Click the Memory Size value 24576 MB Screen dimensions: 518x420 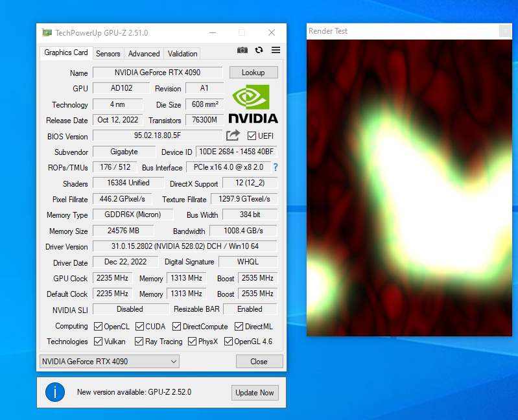123,231
